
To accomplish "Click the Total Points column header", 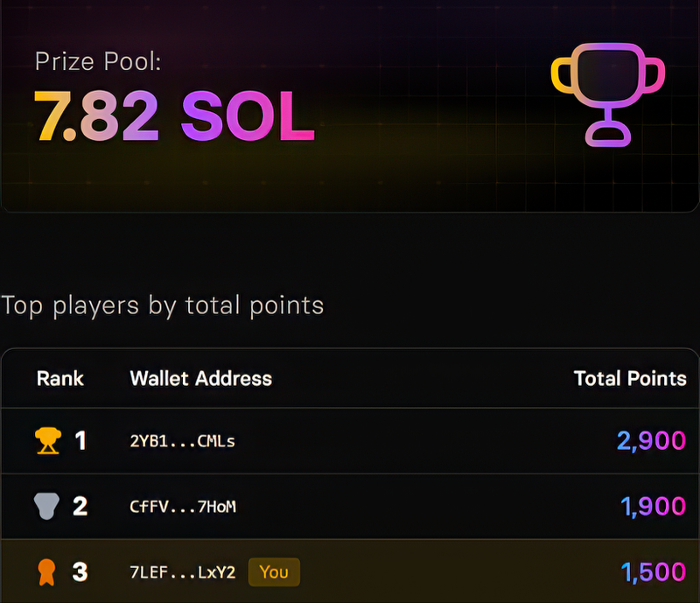I will click(x=630, y=378).
